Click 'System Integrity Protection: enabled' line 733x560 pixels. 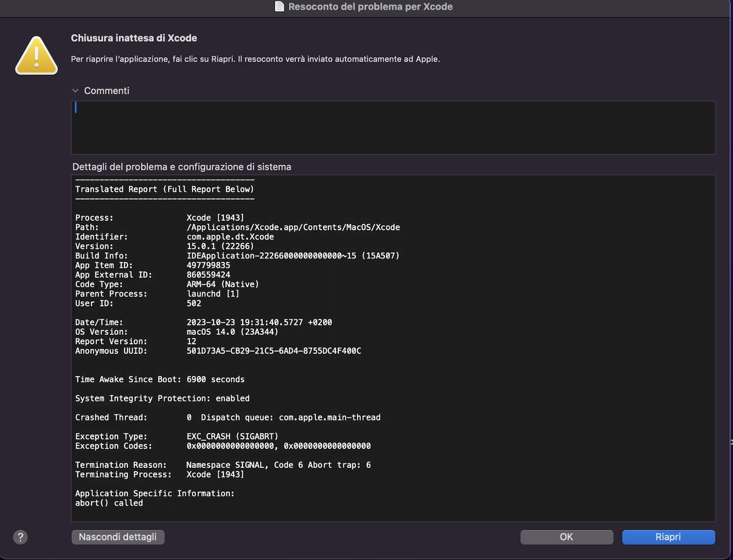(162, 398)
